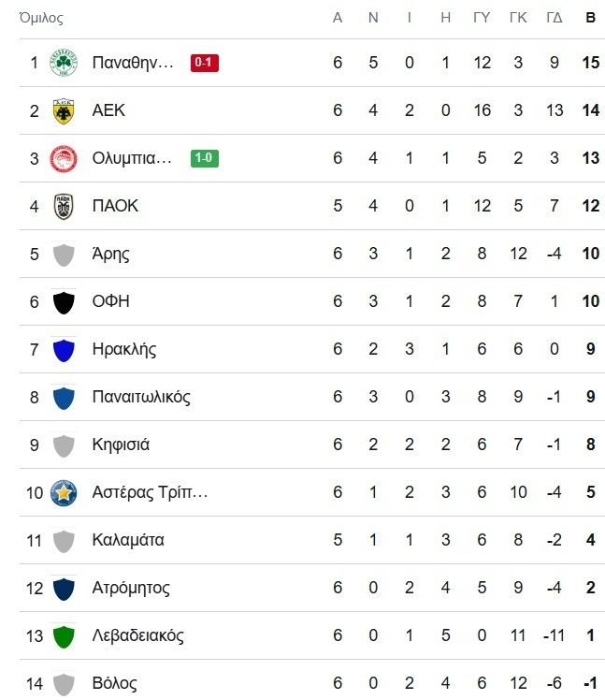The height and width of the screenshot is (700, 605).
Task: Click the blue shield beside Ηρακλής
Action: [64, 350]
